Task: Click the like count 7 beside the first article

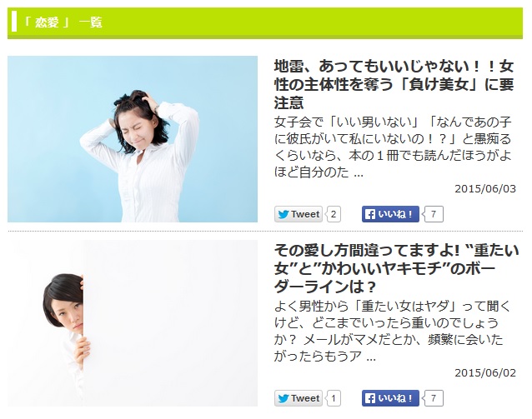Action: [x=433, y=214]
